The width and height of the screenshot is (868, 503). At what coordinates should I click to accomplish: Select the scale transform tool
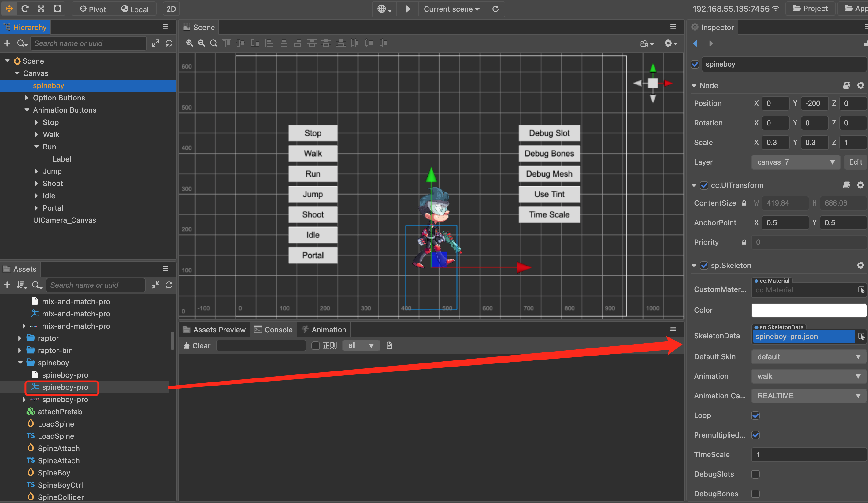coord(41,9)
